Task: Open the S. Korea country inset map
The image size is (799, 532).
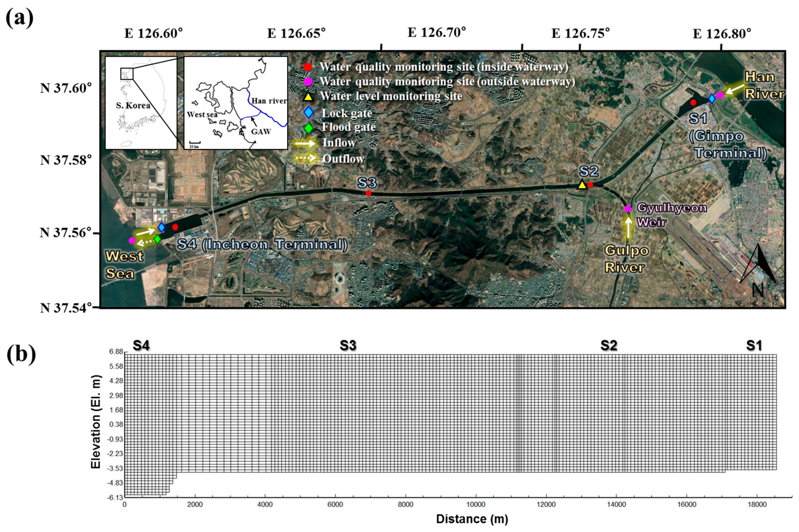Action: (141, 103)
